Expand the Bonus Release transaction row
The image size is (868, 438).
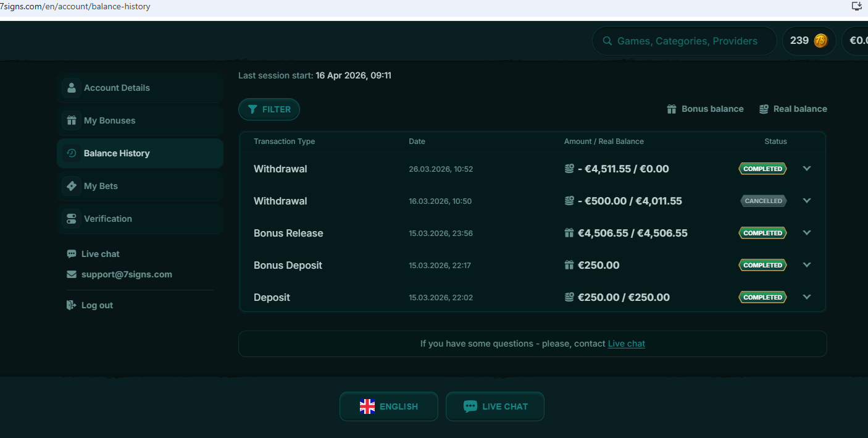(806, 233)
